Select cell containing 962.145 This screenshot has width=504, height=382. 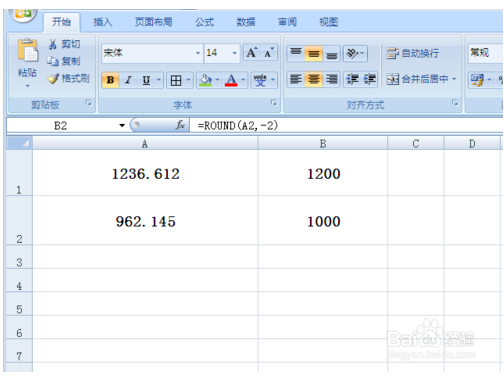(145, 221)
